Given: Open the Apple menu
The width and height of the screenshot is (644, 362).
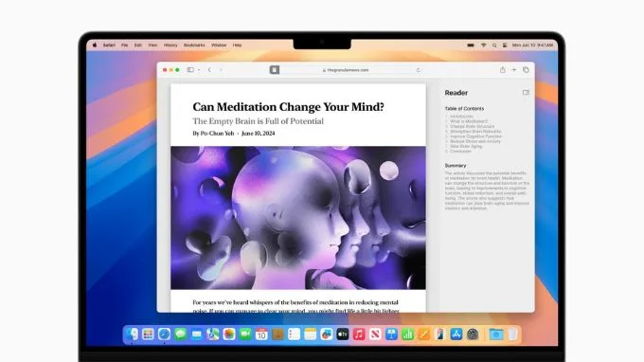Looking at the screenshot, I should pos(95,45).
